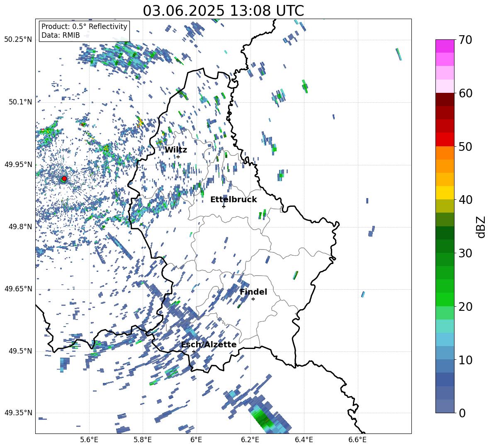Click the Esch/Alzette city label

coord(209,344)
